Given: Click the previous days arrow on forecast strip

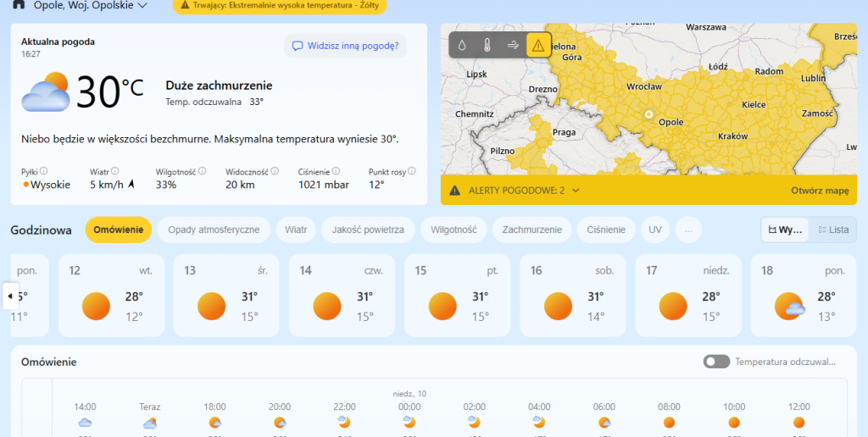Looking at the screenshot, I should 10,296.
